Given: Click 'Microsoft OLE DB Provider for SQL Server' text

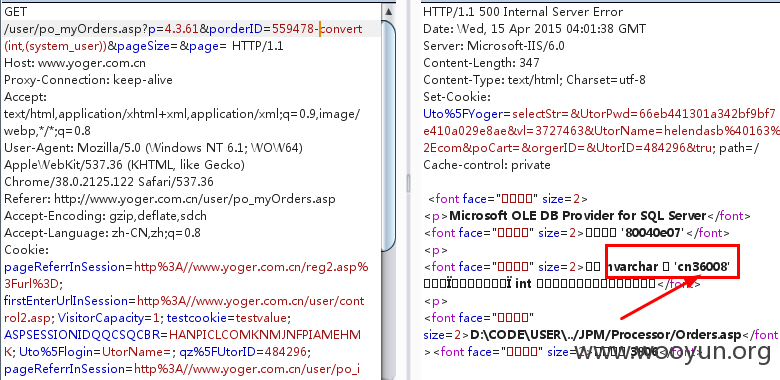Looking at the screenshot, I should pos(578,215).
